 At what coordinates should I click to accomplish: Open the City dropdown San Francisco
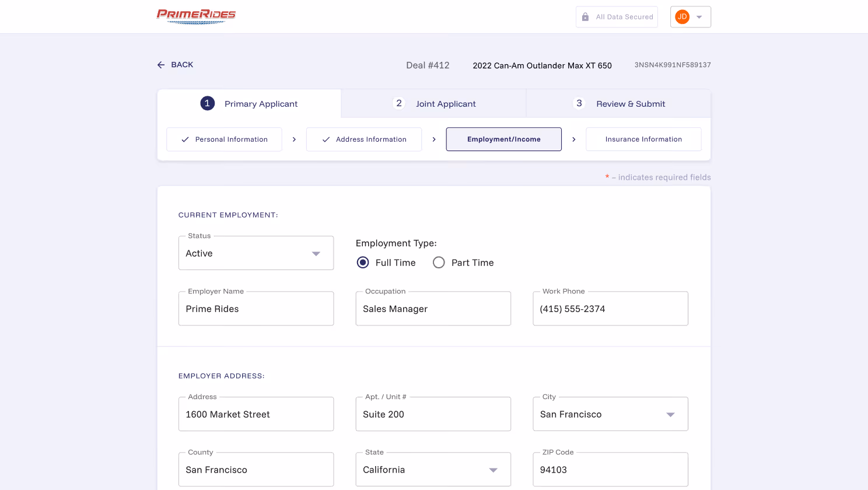tap(611, 414)
